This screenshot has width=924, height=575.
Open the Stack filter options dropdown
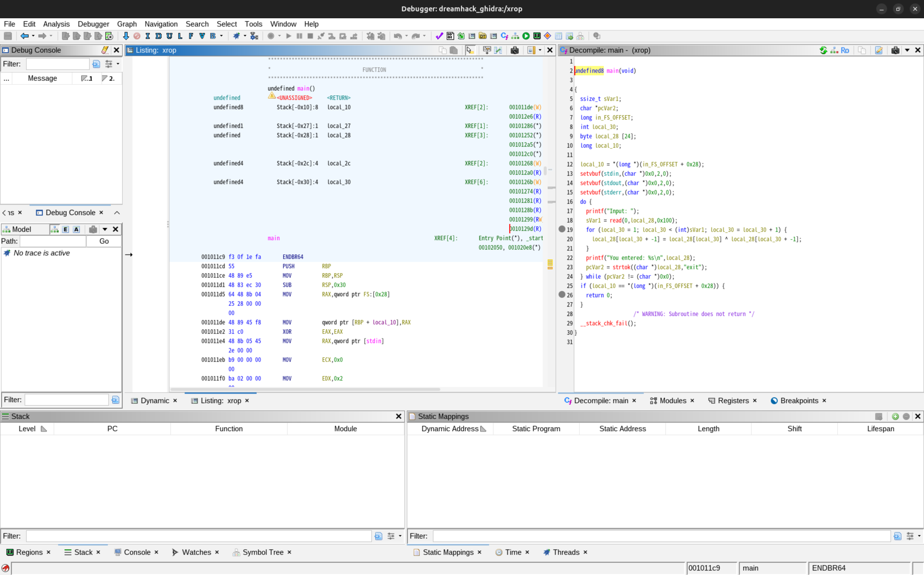tap(400, 536)
